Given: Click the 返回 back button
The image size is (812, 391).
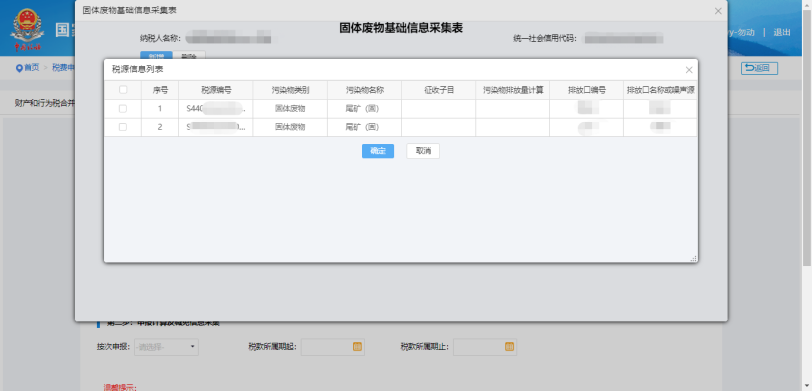Looking at the screenshot, I should (x=759, y=68).
